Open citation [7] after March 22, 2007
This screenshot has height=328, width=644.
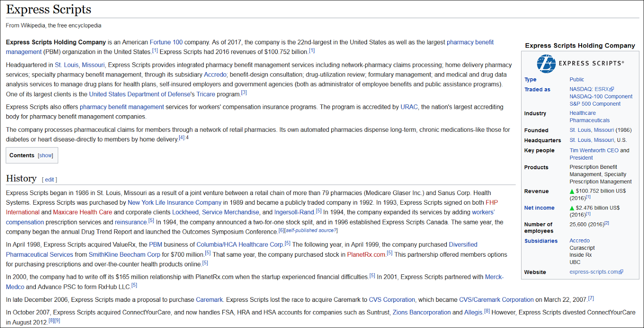591,299
